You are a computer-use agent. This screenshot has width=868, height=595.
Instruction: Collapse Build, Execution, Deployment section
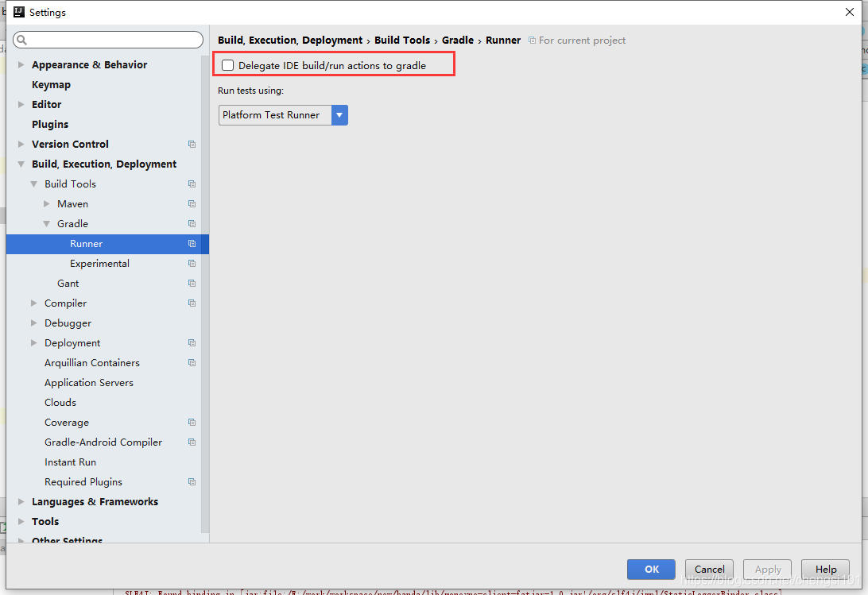21,164
